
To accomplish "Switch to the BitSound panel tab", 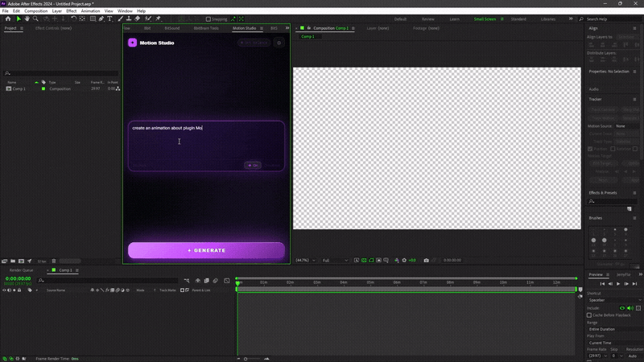I will coord(172,28).
